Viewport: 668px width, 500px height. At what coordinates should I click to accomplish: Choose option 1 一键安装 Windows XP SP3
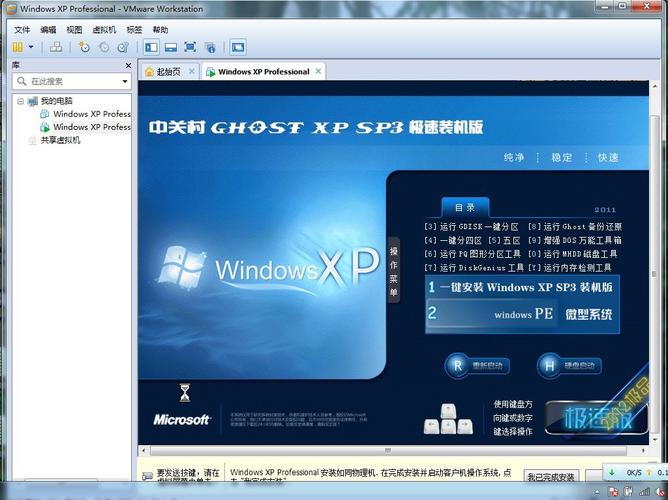[x=522, y=287]
